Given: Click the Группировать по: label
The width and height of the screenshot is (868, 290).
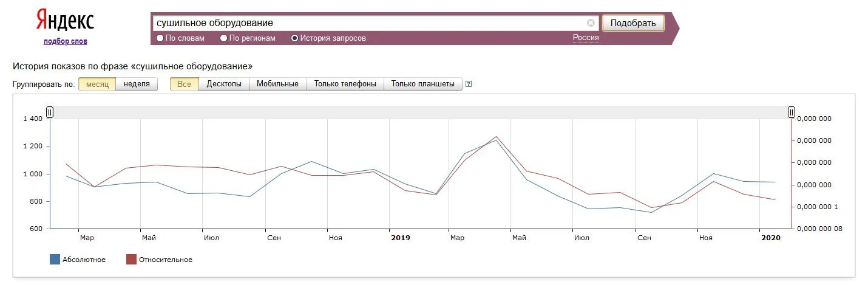Looking at the screenshot, I should tap(44, 85).
